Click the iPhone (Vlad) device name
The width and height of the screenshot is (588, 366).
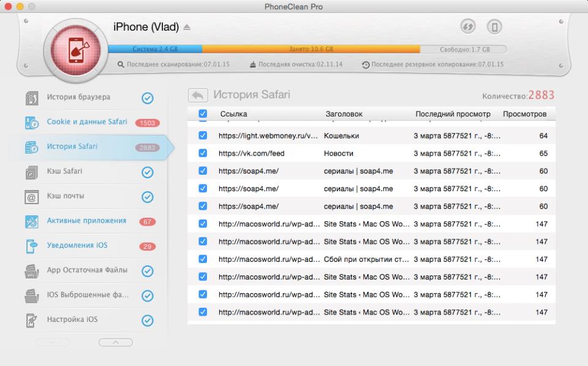coord(146,27)
